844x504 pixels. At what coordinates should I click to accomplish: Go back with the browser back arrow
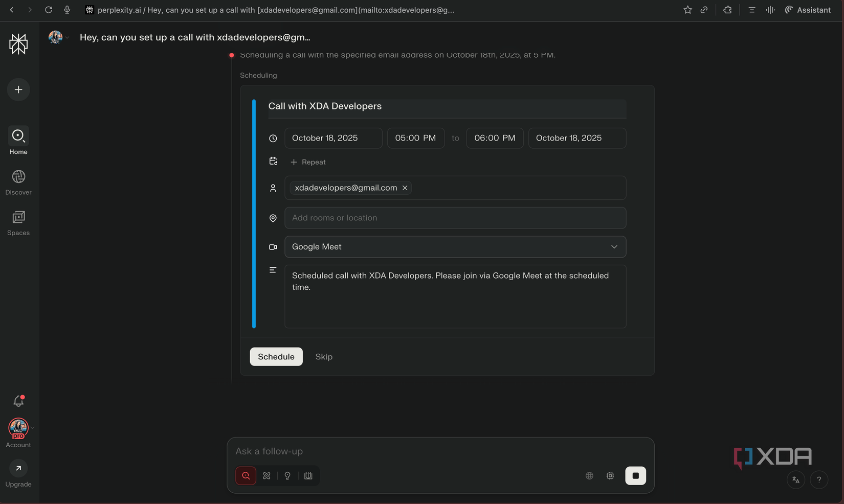click(x=12, y=10)
